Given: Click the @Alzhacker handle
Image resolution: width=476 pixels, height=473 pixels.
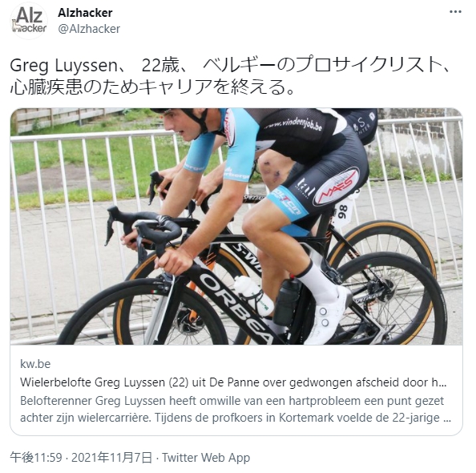Looking at the screenshot, I should coord(89,29).
